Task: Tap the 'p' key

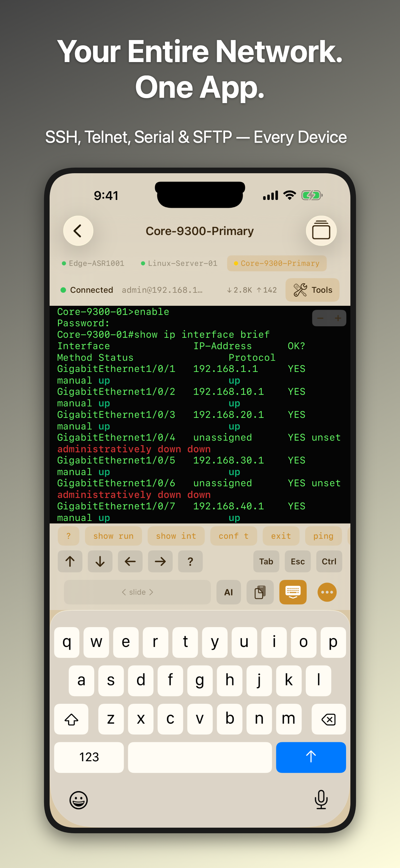Action: coord(333,642)
